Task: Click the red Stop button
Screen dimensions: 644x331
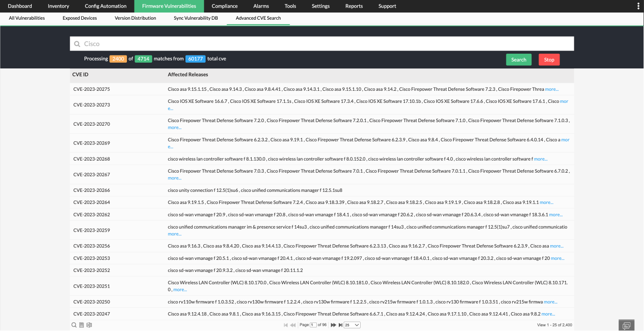Action: (549, 59)
